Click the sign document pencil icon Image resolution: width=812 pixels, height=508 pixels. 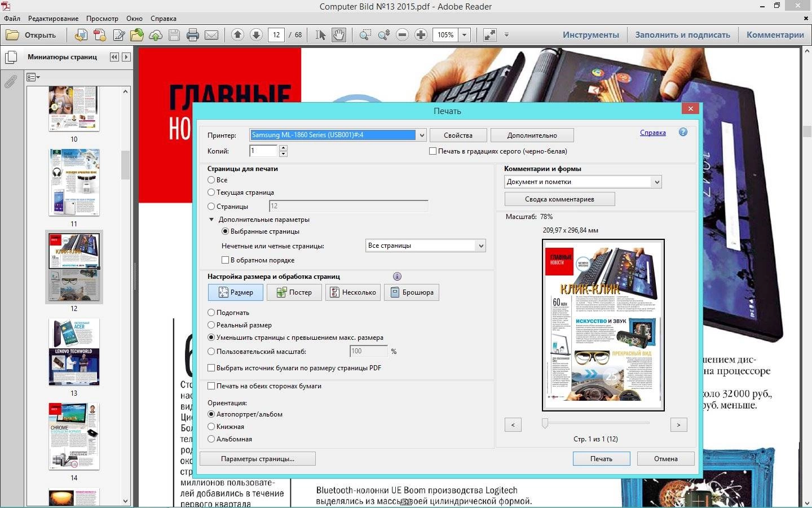118,35
